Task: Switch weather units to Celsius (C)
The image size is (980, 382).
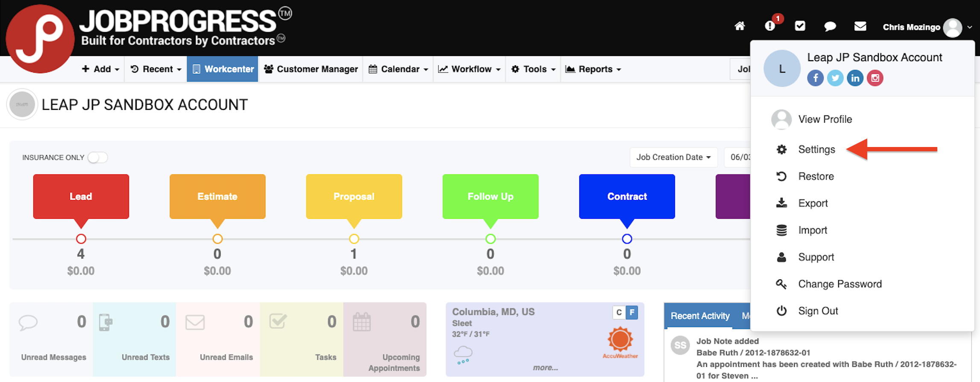Action: coord(619,312)
